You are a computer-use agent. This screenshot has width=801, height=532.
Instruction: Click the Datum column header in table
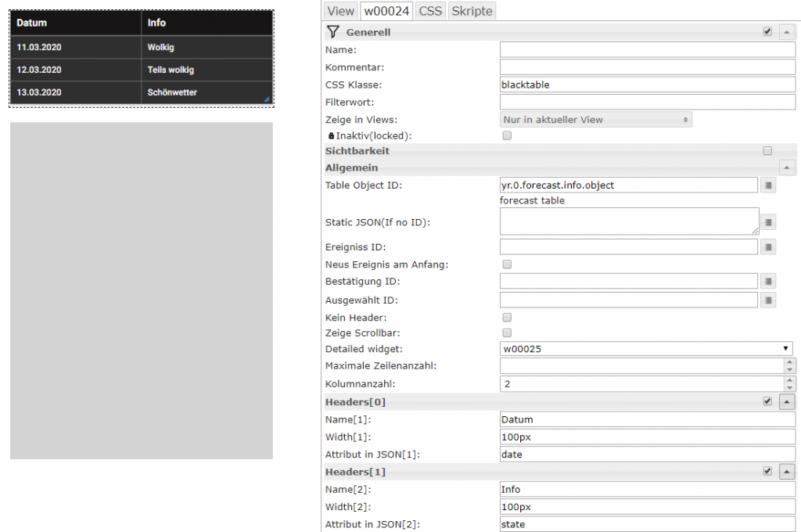tap(32, 23)
